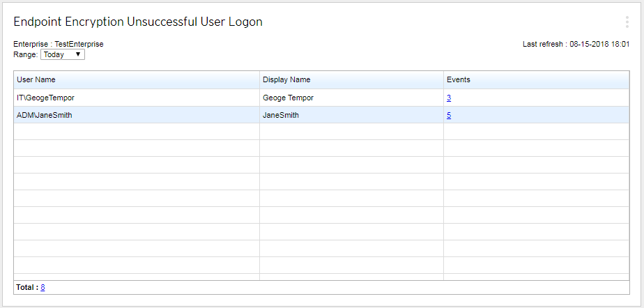Open the 3 events link for GeogeTempor

coord(449,98)
